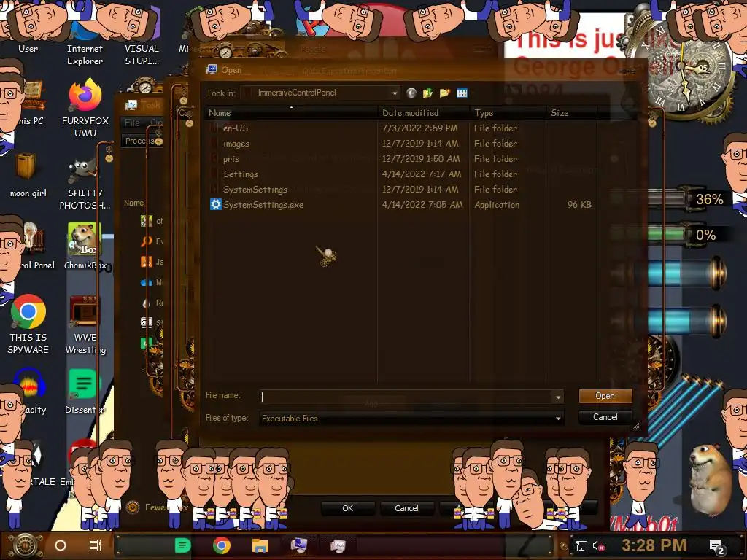747x560 pixels.
Task: Go up one folder level
Action: tap(427, 93)
